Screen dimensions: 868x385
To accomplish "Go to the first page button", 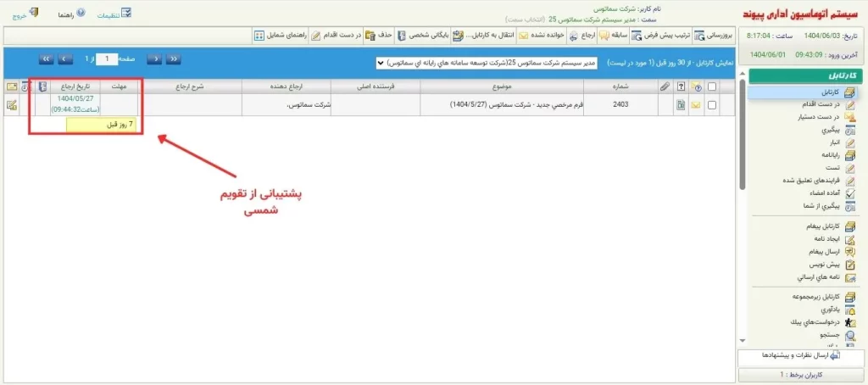I will (x=175, y=59).
